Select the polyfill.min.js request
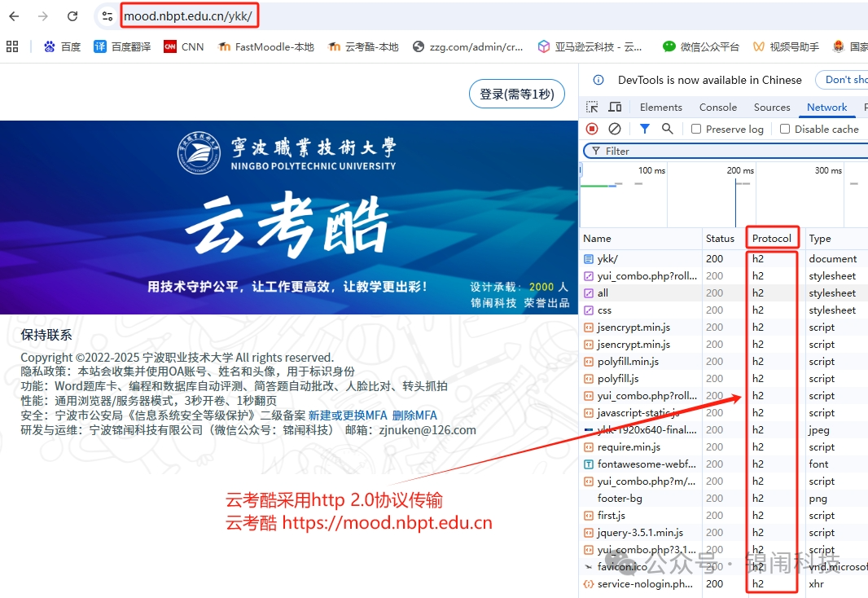 (x=724, y=362)
